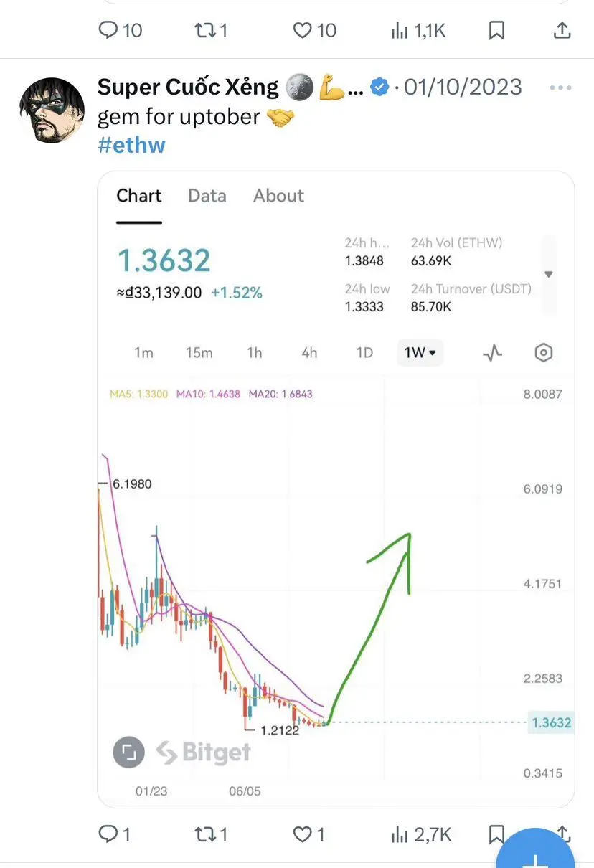594x868 pixels.
Task: Open the #ethw hashtag link
Action: pyautogui.click(x=131, y=145)
